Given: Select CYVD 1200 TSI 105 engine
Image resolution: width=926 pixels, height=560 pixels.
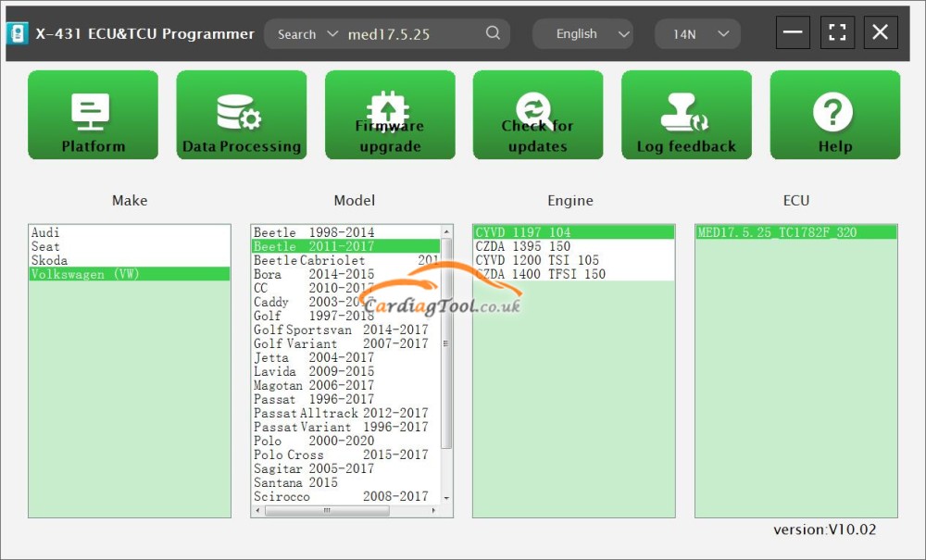Looking at the screenshot, I should 573,260.
